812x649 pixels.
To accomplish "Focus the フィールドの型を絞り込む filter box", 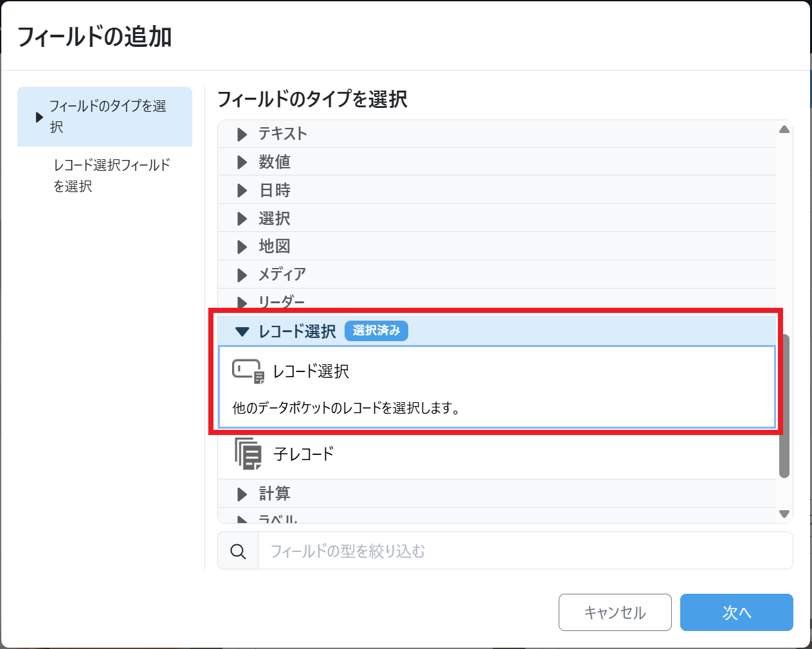I will (x=524, y=551).
